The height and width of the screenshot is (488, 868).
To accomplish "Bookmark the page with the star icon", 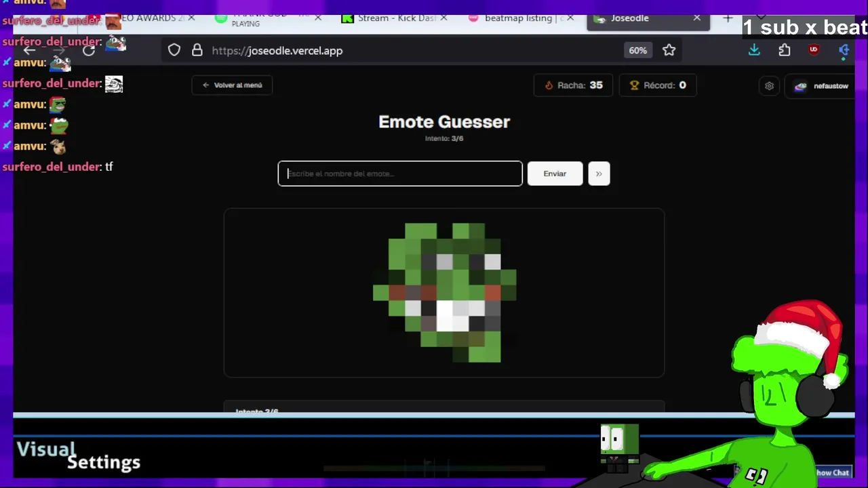I will (x=669, y=50).
